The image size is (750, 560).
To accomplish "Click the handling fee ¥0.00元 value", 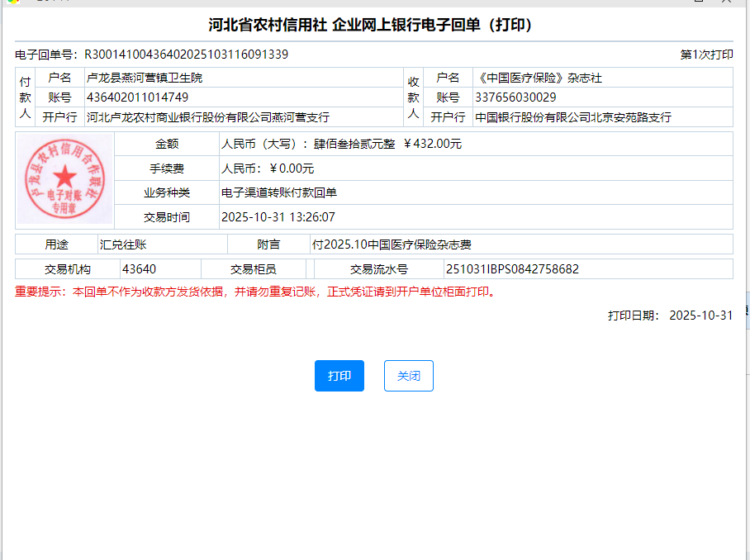I will pos(268,168).
